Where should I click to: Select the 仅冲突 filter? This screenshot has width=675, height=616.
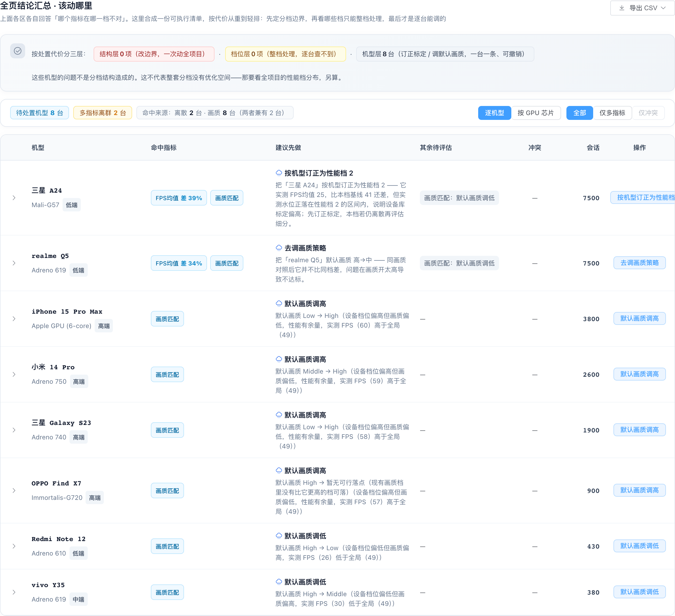[648, 113]
